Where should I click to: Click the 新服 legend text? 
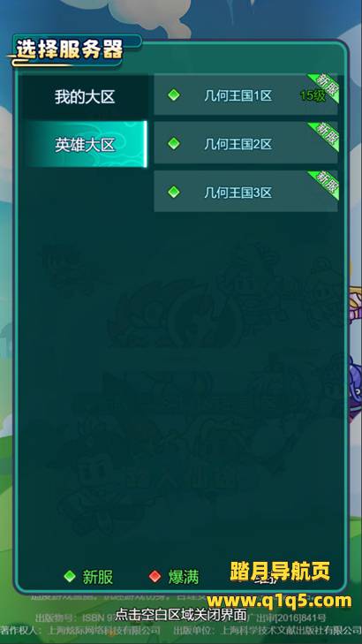[x=98, y=577]
